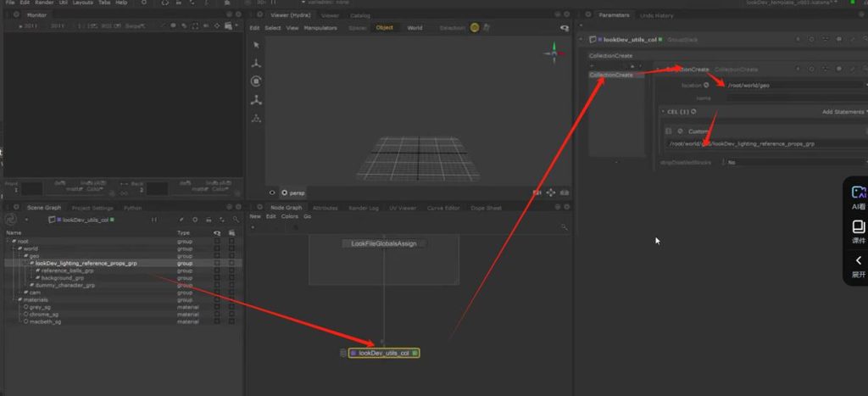Click the World space button in Viewer
The height and width of the screenshot is (396, 868).
(415, 28)
